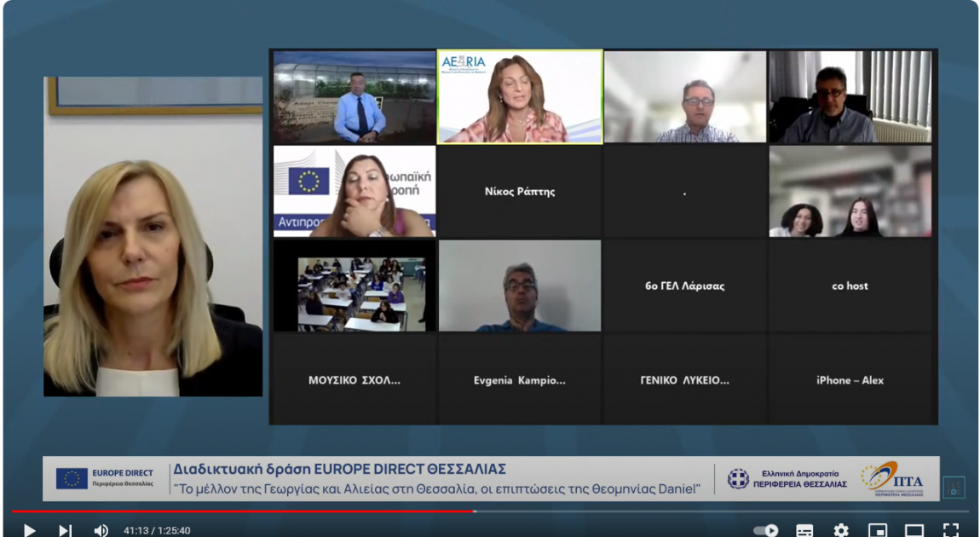980x537 pixels.
Task: Switch to miniplayer mode
Action: pyautogui.click(x=878, y=530)
